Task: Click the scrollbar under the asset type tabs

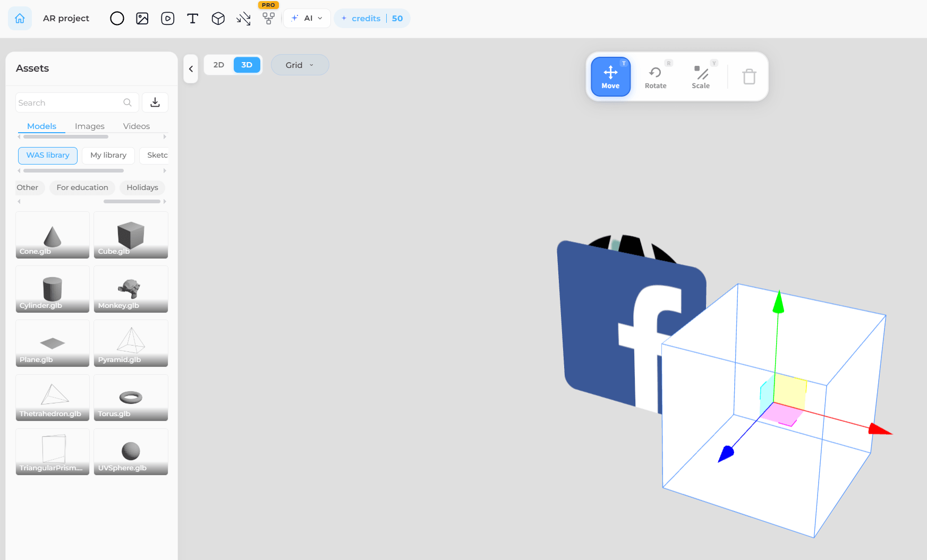Action: pos(66,137)
